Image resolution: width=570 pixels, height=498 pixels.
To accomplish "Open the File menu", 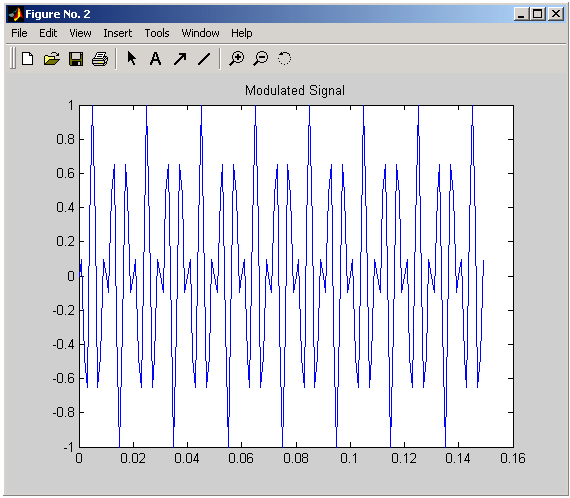I will click(x=19, y=33).
